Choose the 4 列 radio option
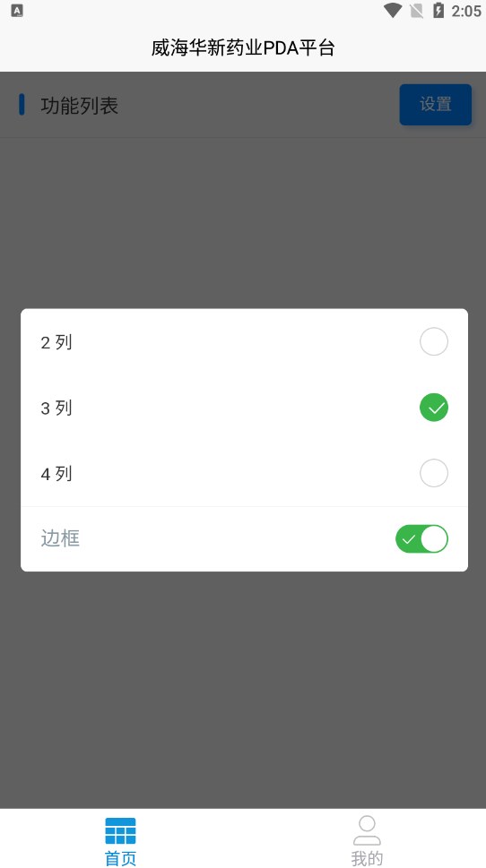Viewport: 486px width, 868px height. coord(433,473)
